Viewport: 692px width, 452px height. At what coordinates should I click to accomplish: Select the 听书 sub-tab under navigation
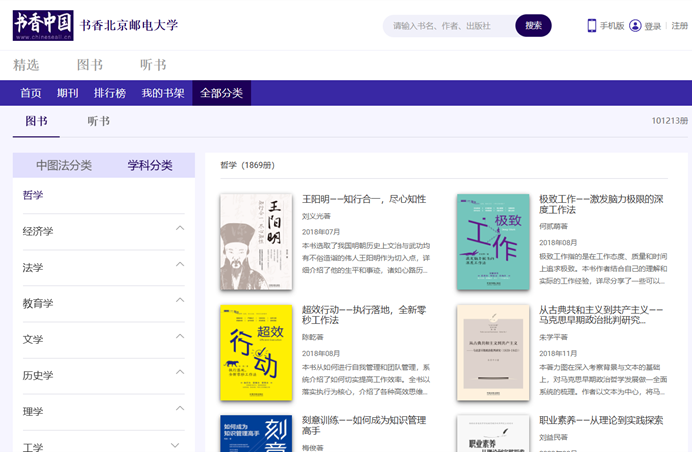point(98,121)
